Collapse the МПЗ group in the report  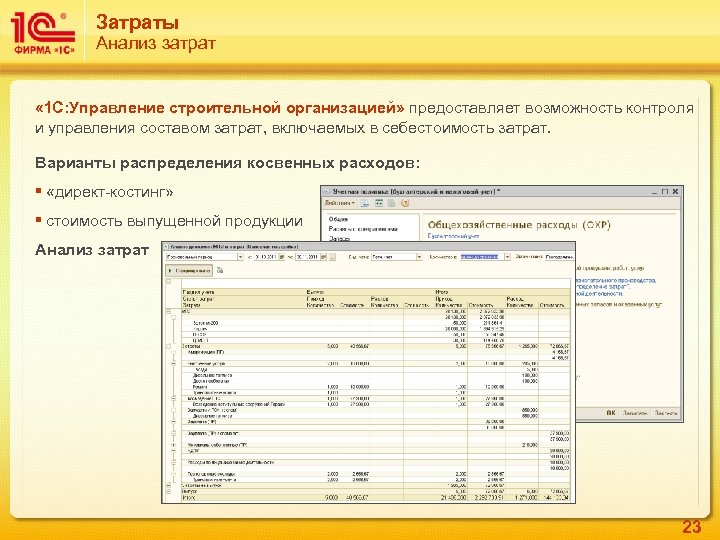168,311
